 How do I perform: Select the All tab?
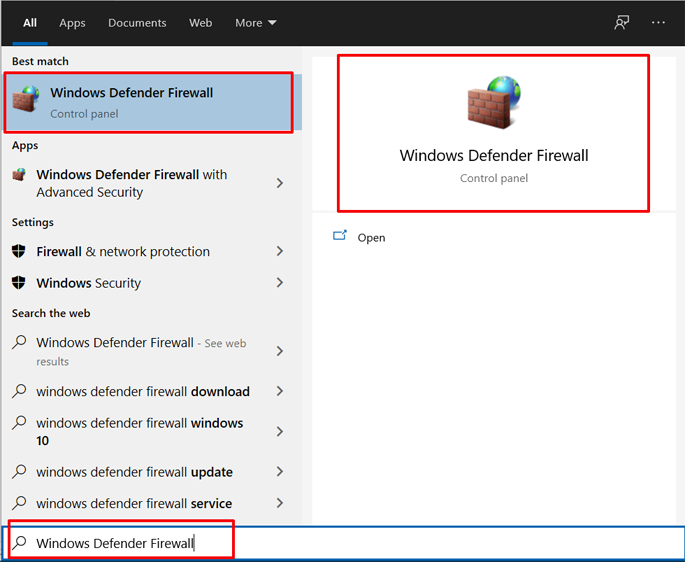(30, 23)
